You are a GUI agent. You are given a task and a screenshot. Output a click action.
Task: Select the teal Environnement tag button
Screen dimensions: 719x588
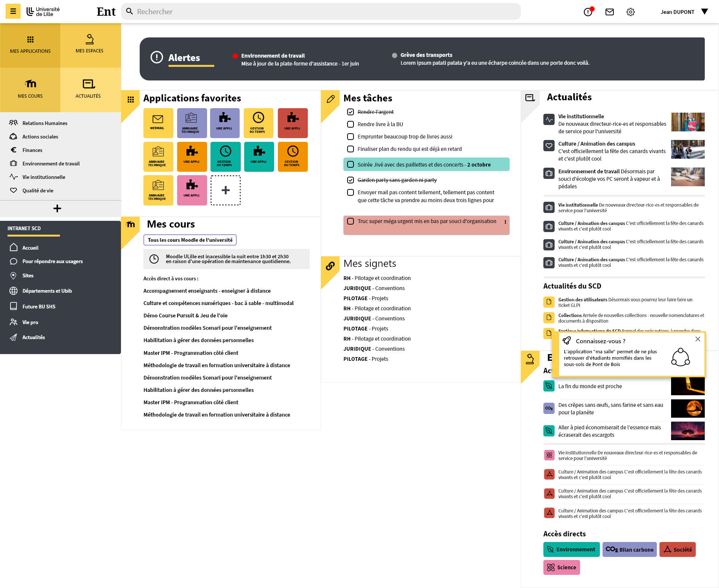pyautogui.click(x=571, y=549)
